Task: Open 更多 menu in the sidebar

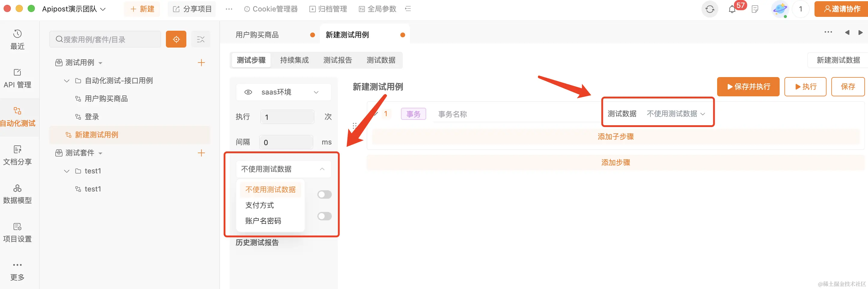Action: click(17, 271)
